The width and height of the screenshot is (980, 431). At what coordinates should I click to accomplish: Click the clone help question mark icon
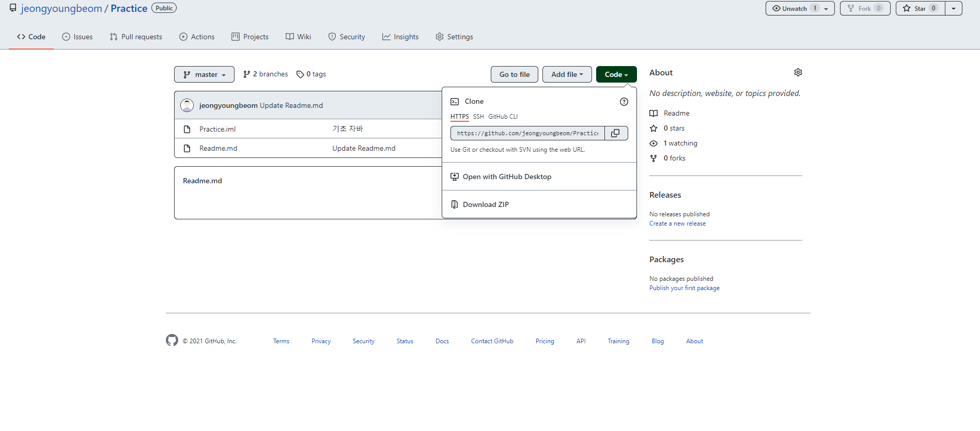point(624,102)
